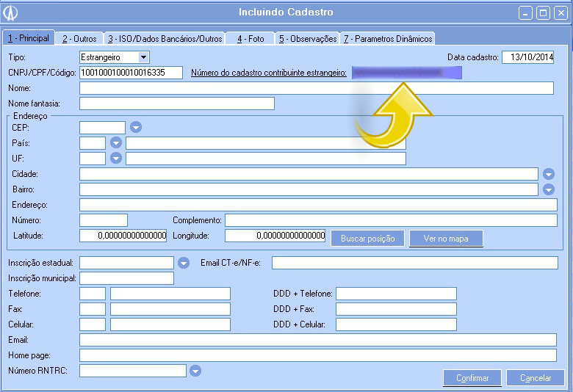Go to the 4 - Foto tab
Viewport: 573px width, 392px height.
coord(251,38)
